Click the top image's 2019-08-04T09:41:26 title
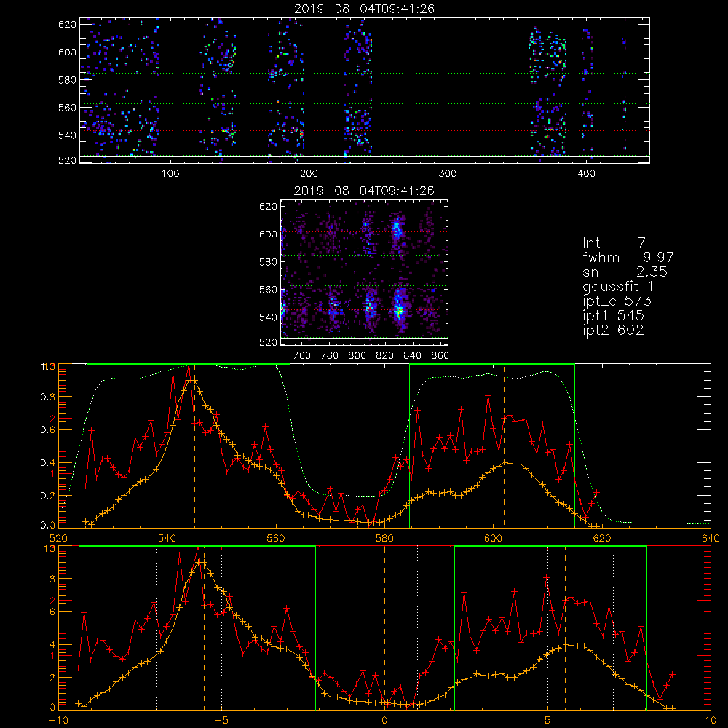This screenshot has height=728, width=728. [364, 9]
